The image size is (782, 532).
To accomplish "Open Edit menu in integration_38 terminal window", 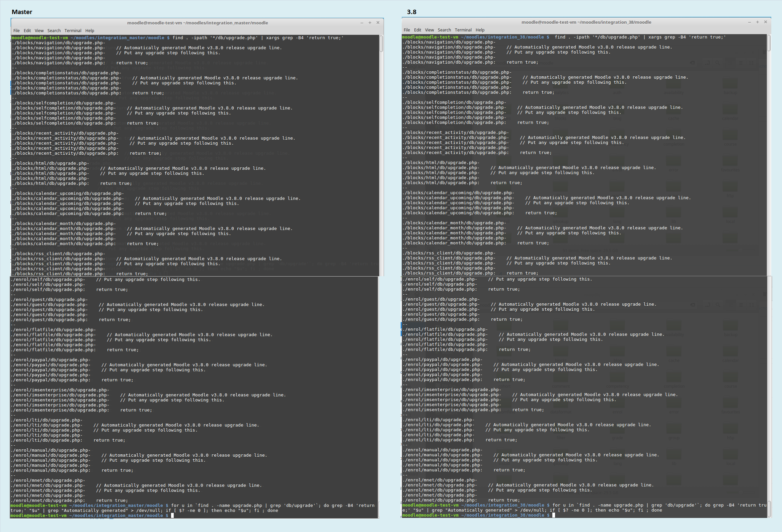I will click(417, 30).
